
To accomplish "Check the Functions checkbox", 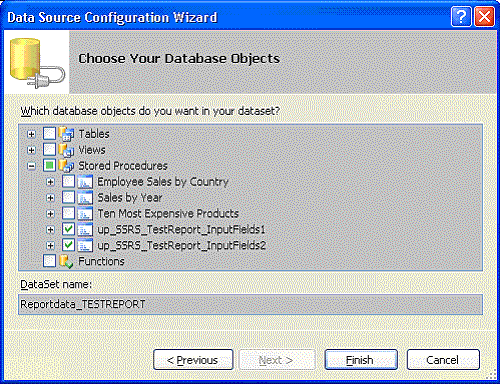I will coord(49,261).
